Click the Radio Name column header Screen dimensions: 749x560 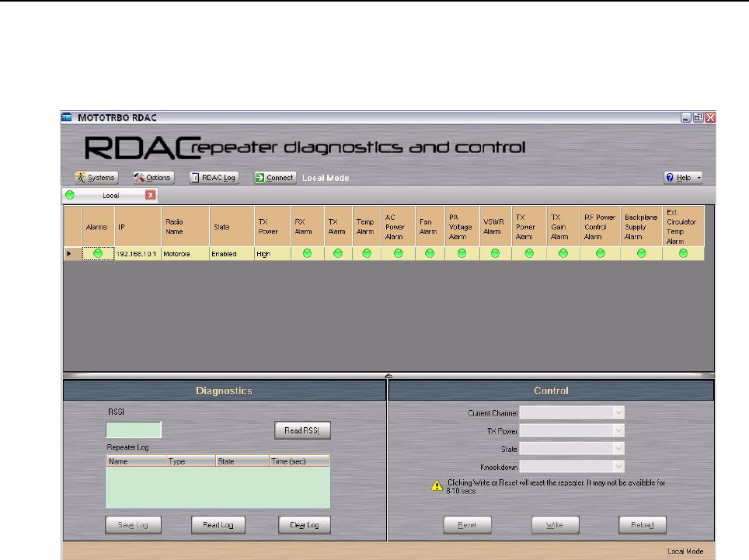tap(186, 226)
